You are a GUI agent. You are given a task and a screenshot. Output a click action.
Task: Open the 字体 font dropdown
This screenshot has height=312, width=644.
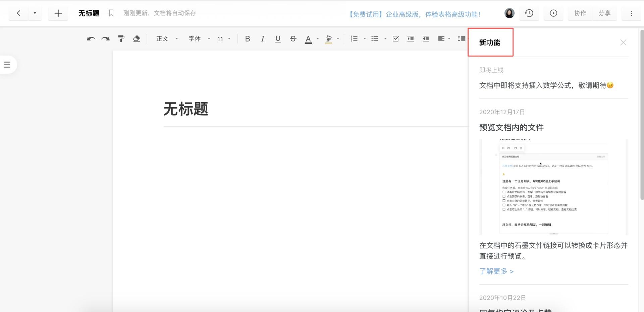click(199, 39)
